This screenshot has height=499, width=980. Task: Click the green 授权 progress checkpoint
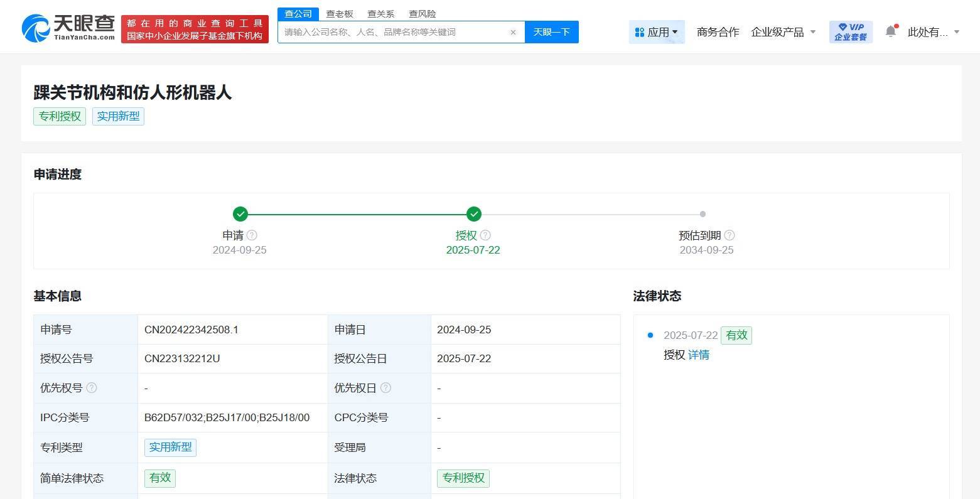pyautogui.click(x=474, y=214)
